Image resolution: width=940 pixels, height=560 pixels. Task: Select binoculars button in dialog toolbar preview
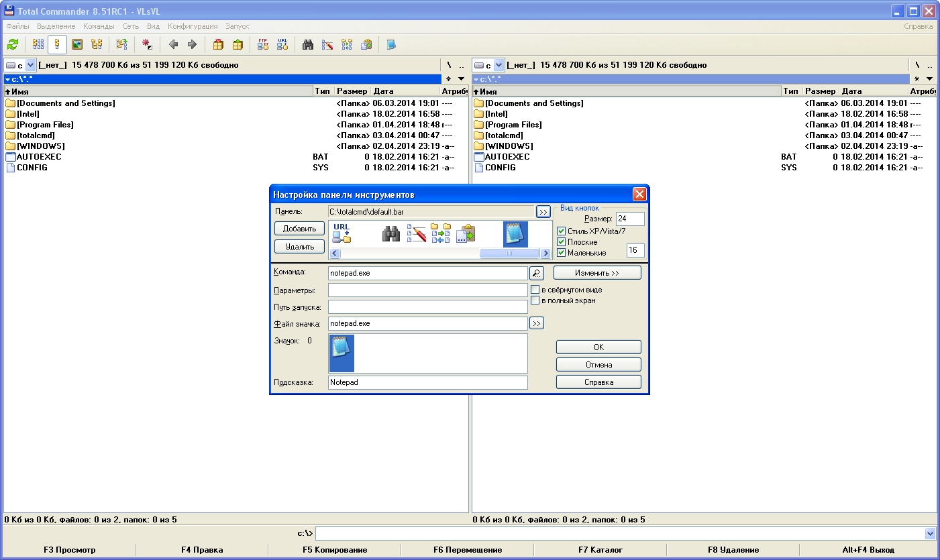(x=391, y=234)
